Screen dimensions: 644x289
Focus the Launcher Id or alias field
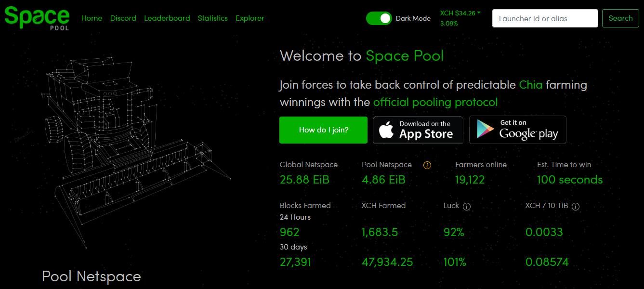(x=545, y=18)
